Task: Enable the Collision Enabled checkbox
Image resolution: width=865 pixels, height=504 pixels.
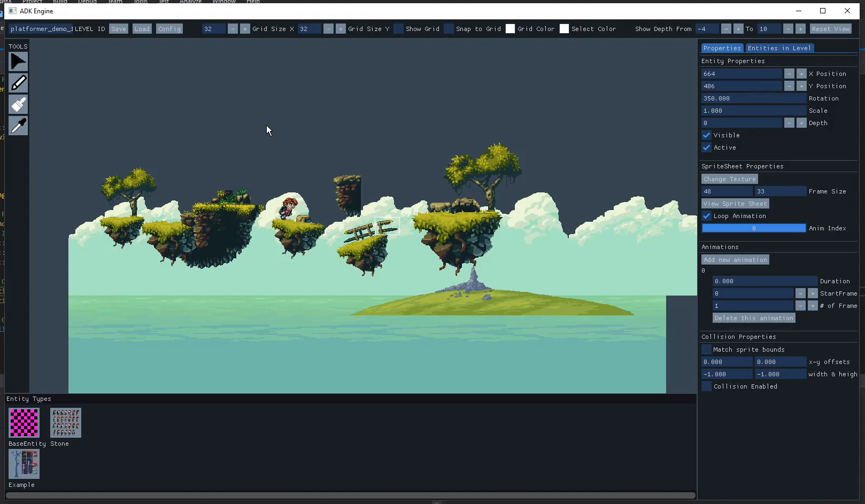Action: click(706, 386)
